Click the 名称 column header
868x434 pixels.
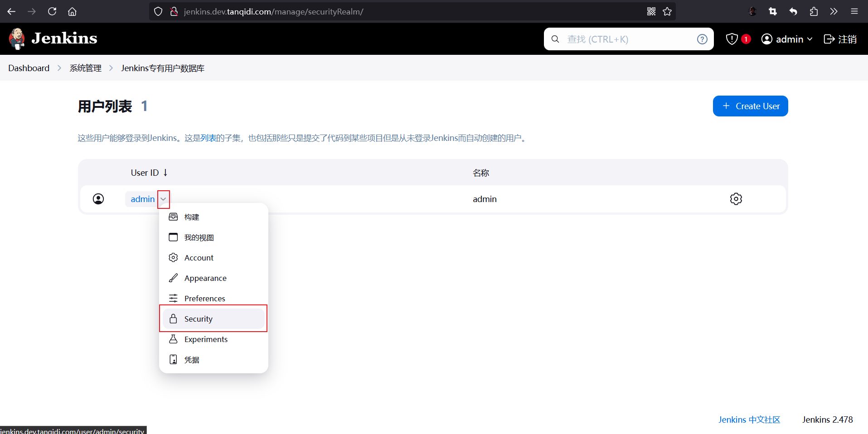point(481,173)
